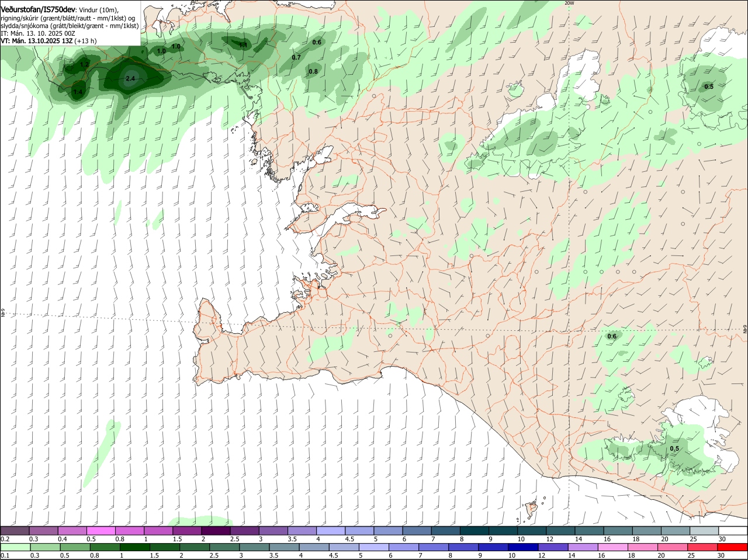Click the white 30 swatch in the snow scale
The image size is (748, 560).
(x=733, y=530)
